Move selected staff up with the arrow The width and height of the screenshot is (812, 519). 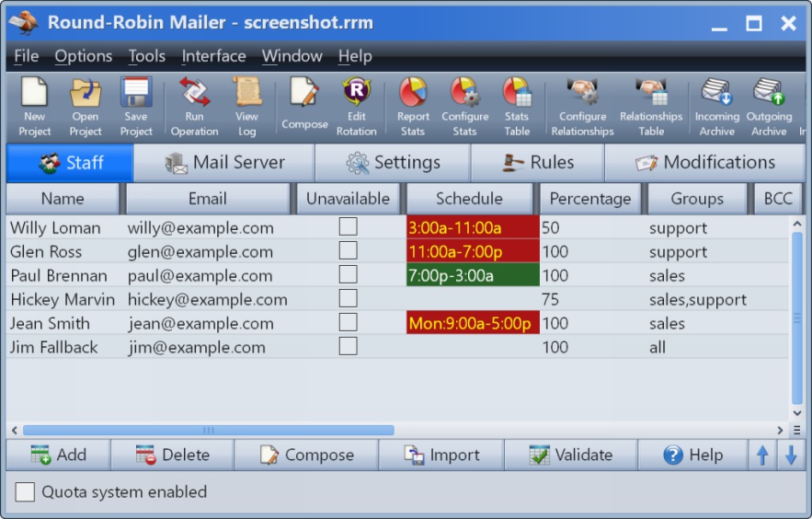[x=762, y=455]
